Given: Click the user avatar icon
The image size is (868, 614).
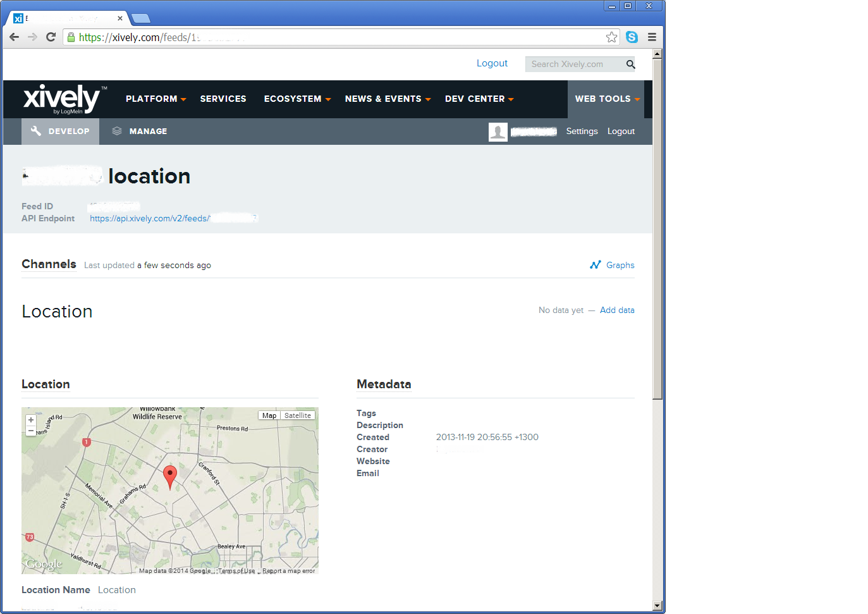Looking at the screenshot, I should point(498,132).
